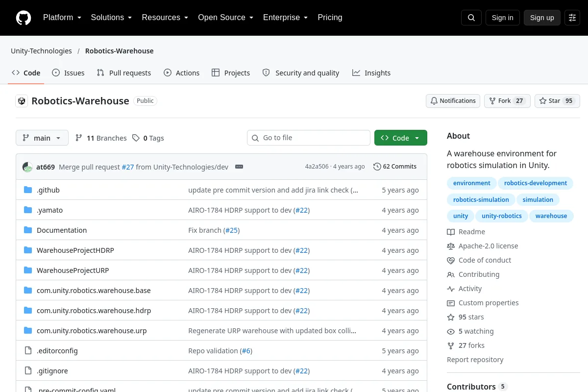
Task: Open the Unity-Technologies organization link
Action: point(41,51)
